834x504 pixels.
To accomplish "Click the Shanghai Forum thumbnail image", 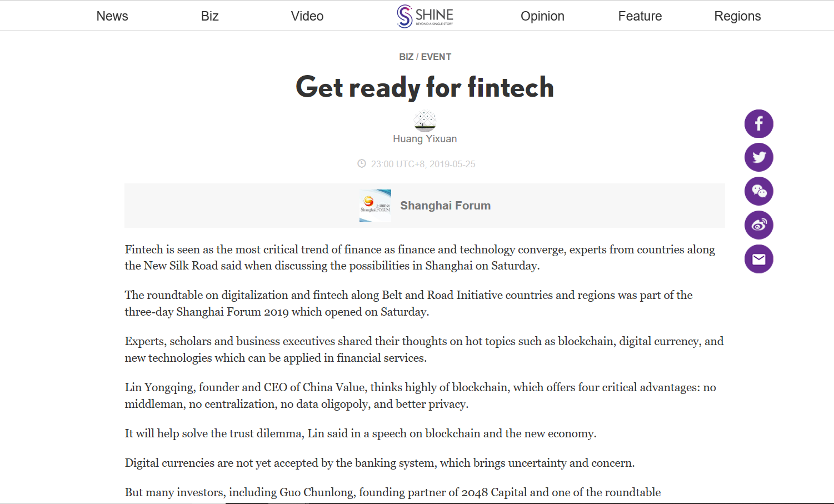I will click(x=375, y=206).
